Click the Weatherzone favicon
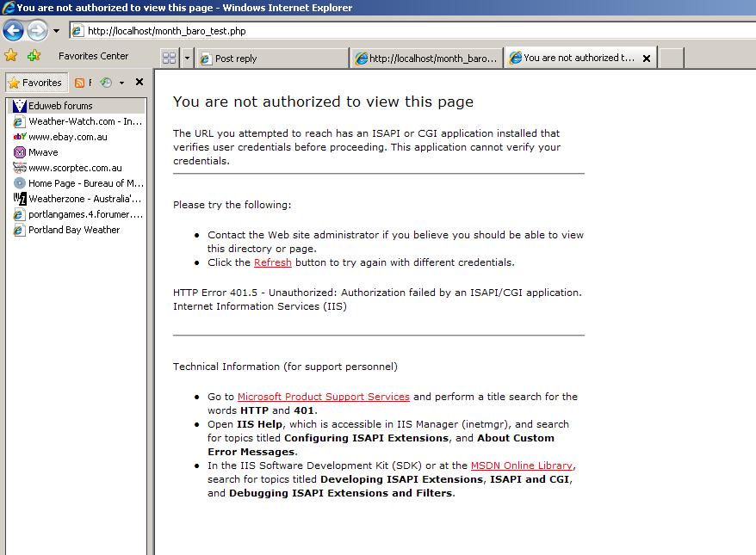The width and height of the screenshot is (756, 555). tap(19, 199)
